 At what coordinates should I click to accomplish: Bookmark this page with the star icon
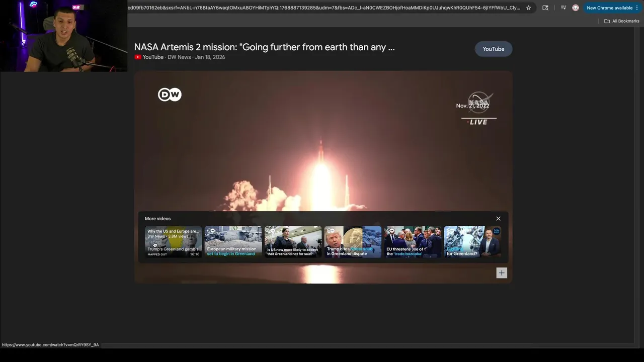(528, 8)
